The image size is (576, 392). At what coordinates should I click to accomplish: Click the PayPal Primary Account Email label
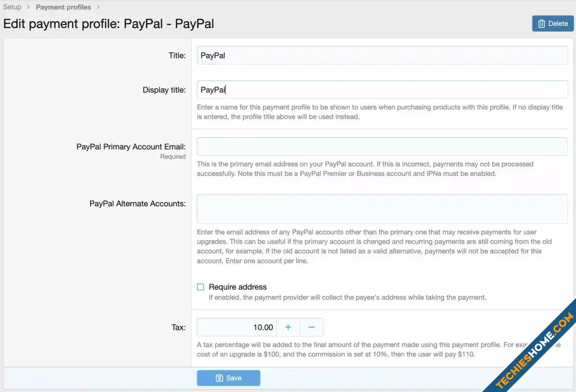[131, 147]
